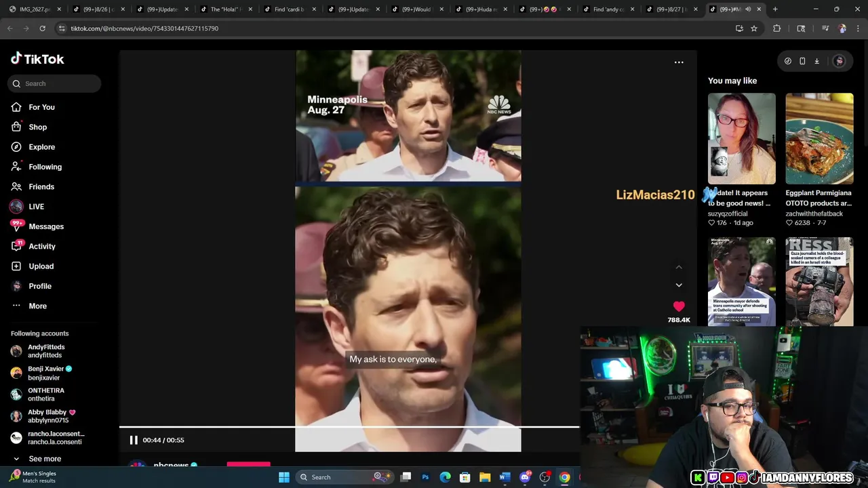Viewport: 868px width, 488px height.
Task: Open the TikTok logo home link
Action: [37, 59]
